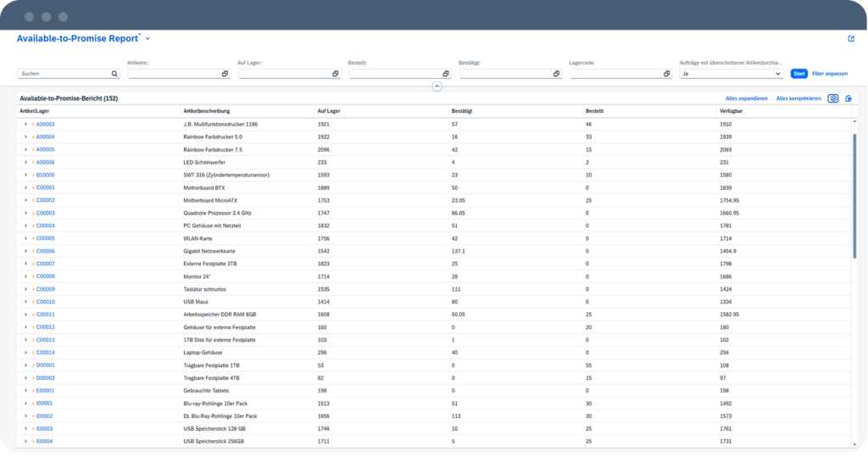Screen dimensions: 868x457
Task: Open value help for Auf Lager filter
Action: point(335,74)
